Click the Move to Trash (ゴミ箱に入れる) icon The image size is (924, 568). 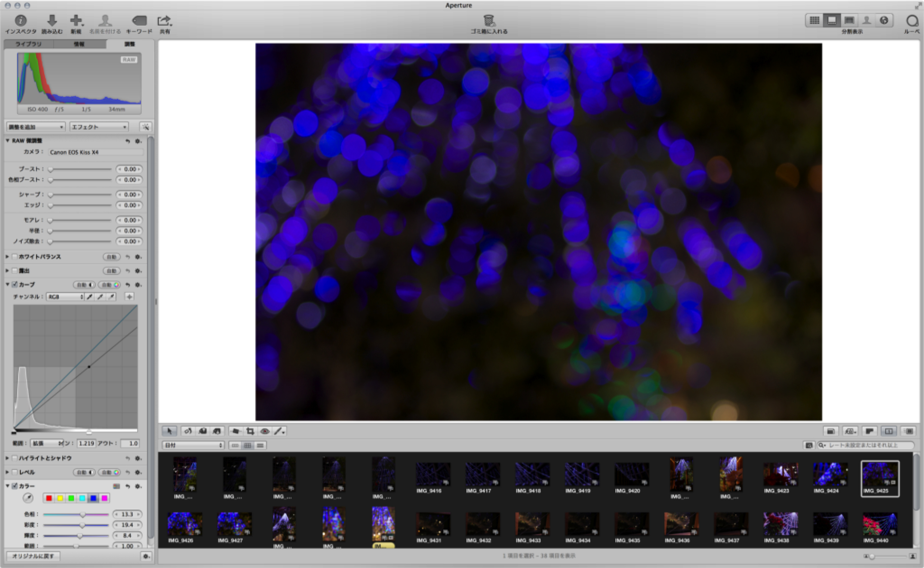489,21
